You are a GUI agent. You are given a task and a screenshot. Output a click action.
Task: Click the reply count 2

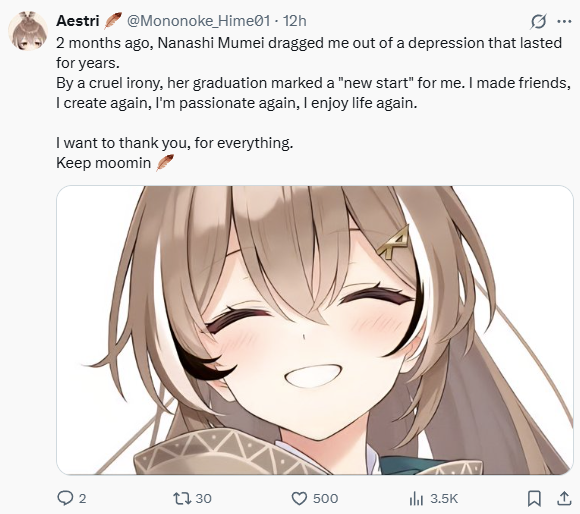point(82,498)
